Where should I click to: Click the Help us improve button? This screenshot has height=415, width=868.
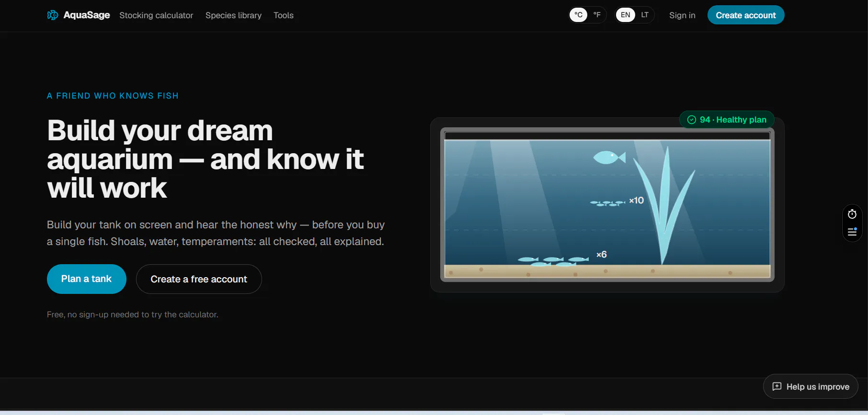pyautogui.click(x=811, y=386)
